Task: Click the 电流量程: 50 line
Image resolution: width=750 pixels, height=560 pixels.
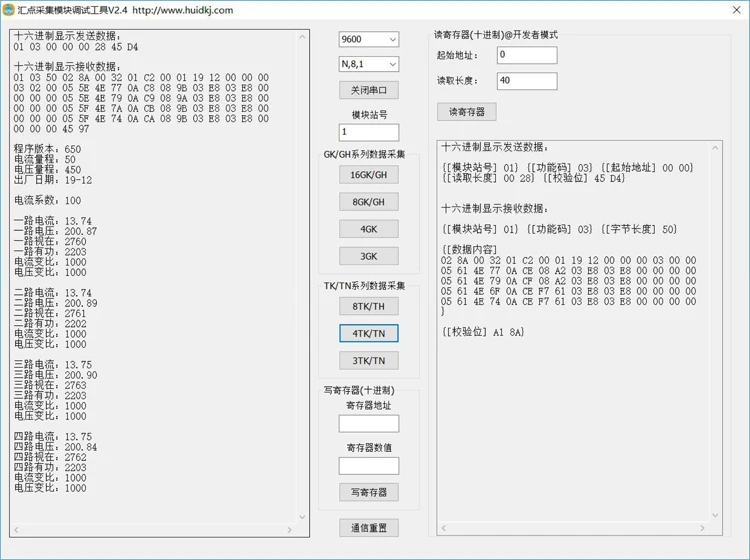Action: pyautogui.click(x=44, y=160)
